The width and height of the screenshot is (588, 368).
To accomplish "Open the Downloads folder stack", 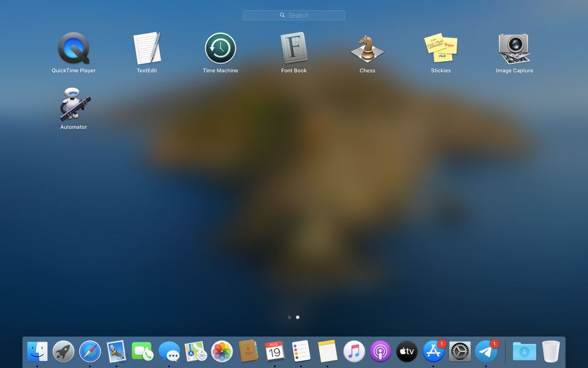I will tap(524, 351).
